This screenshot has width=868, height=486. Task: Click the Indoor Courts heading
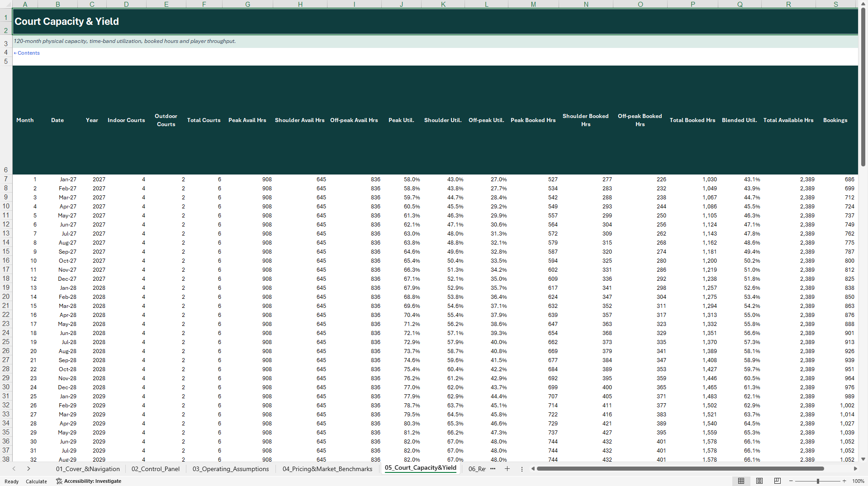click(x=126, y=120)
